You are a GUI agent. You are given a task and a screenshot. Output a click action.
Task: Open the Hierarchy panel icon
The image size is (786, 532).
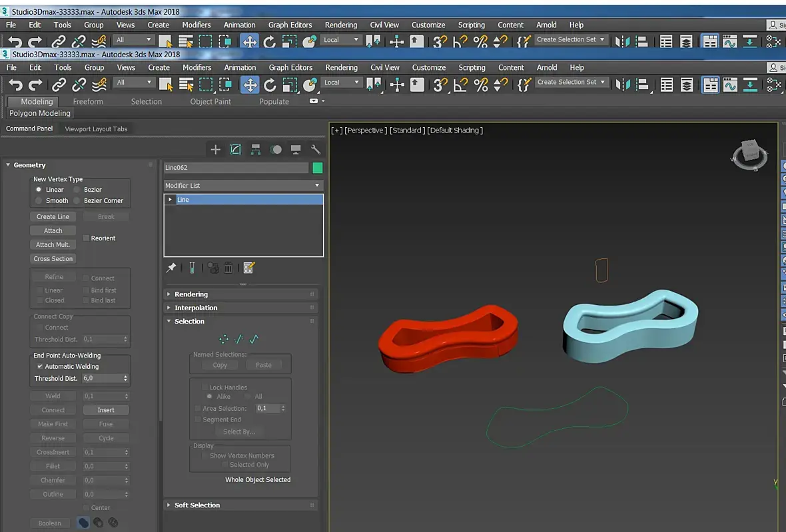pos(255,150)
